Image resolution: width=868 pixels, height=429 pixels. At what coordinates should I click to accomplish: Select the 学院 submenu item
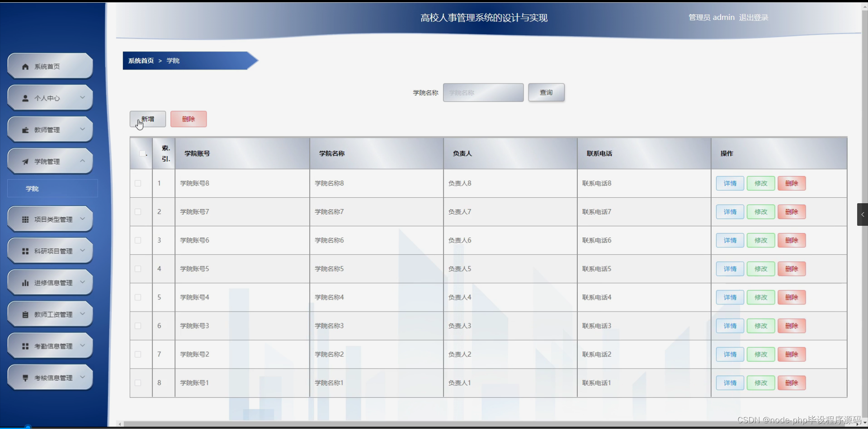(33, 188)
